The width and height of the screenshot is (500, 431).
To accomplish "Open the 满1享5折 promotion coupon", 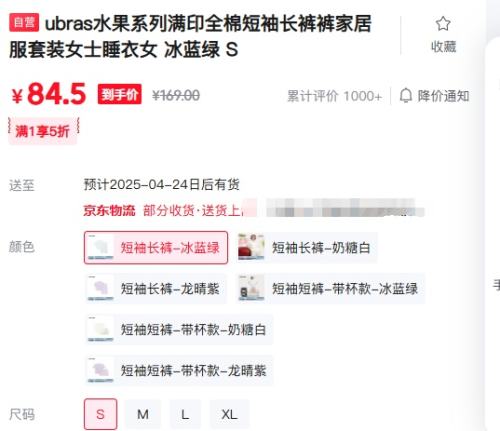I will pos(43,131).
